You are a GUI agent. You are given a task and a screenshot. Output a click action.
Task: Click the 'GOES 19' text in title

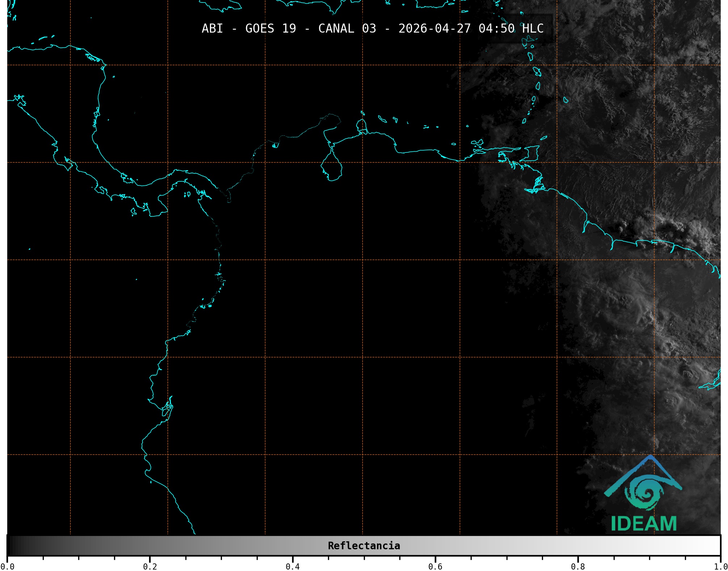coord(270,29)
